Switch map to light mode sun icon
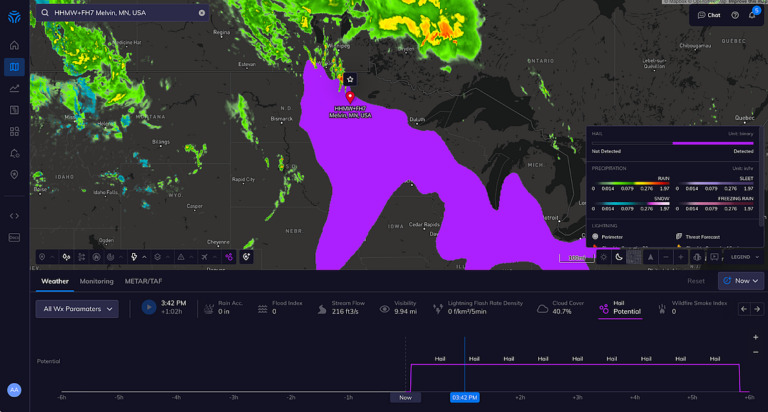The height and width of the screenshot is (412, 768). tap(603, 257)
